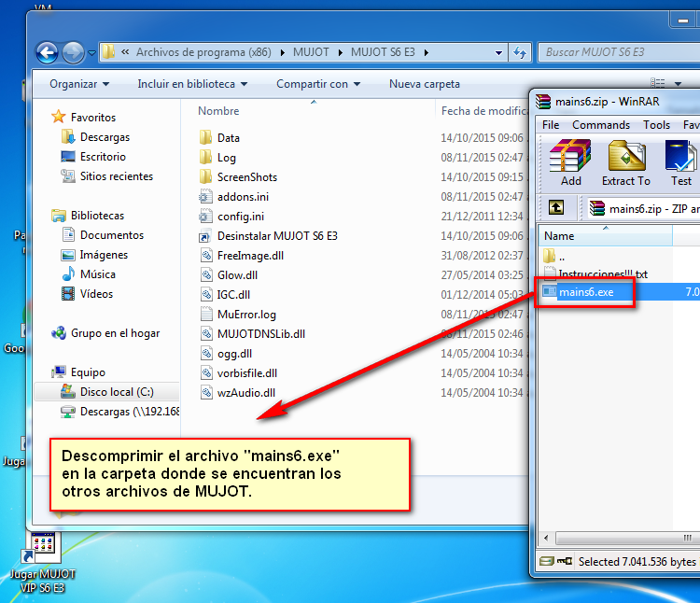Viewport: 700px width, 603px height.
Task: Go up one folder level in WinRAR
Action: click(556, 206)
